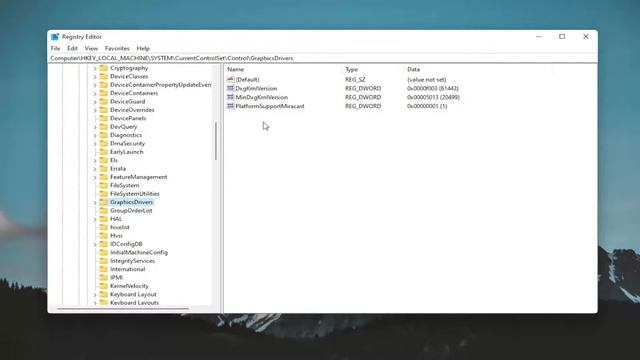This screenshot has width=640, height=360.
Task: Click the PlatformSupportMiracast DWORD value icon
Action: (x=231, y=106)
